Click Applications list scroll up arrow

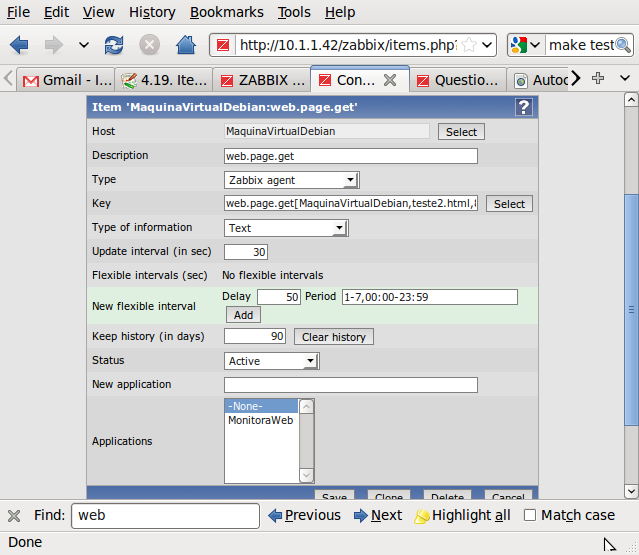click(306, 407)
